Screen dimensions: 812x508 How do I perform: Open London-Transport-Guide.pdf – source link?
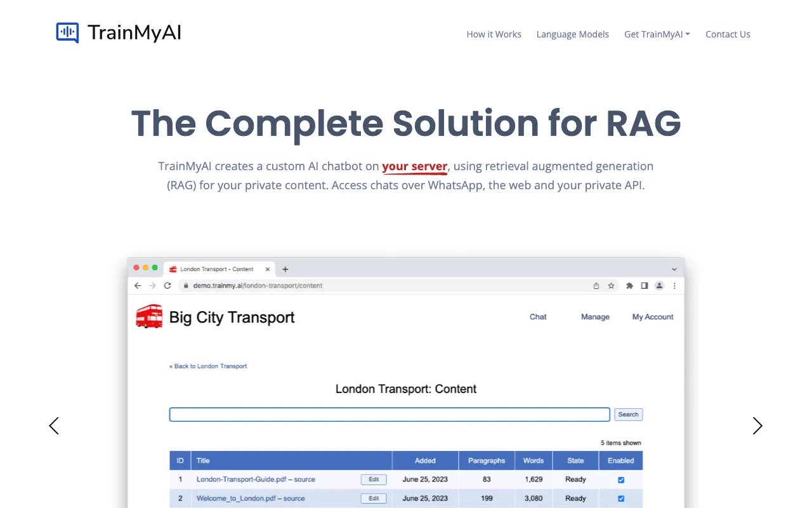point(256,479)
